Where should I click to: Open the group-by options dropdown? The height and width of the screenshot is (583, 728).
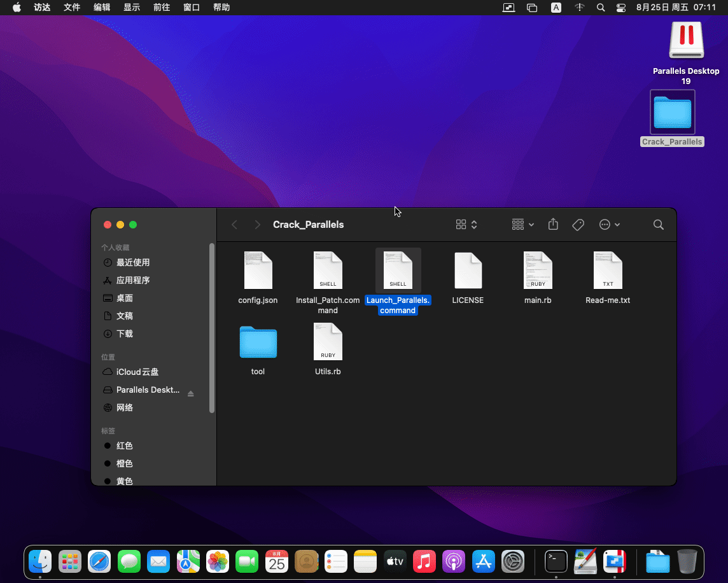tap(523, 225)
